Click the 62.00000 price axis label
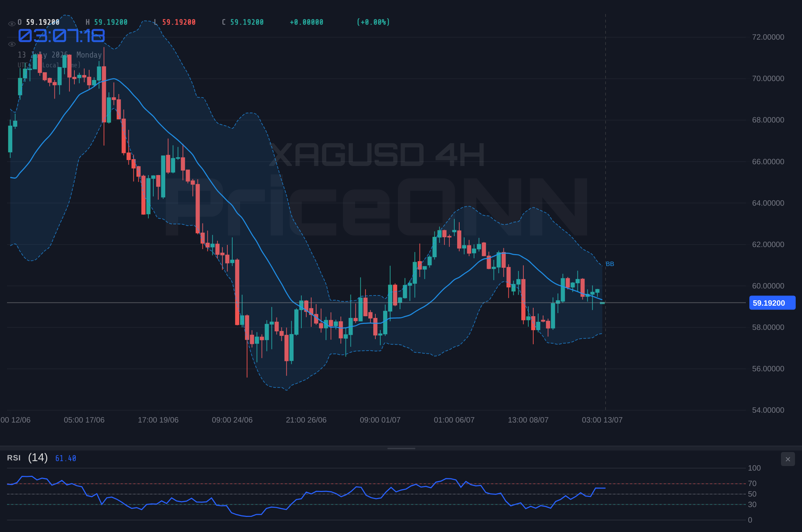 (x=768, y=245)
